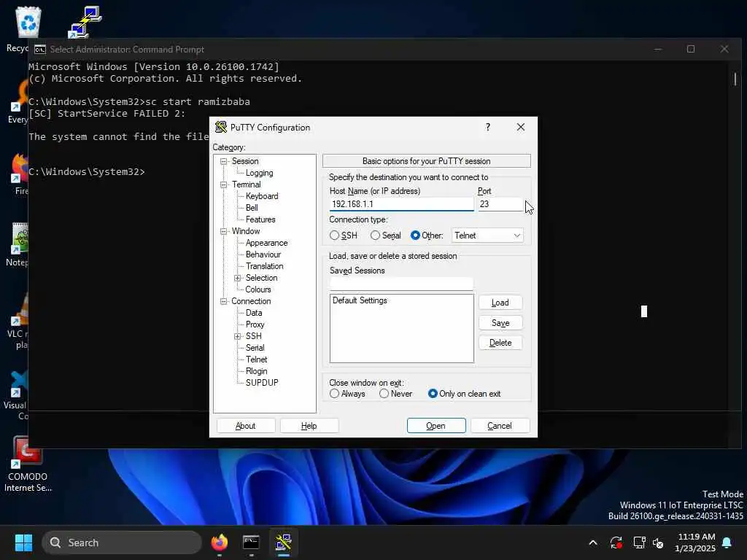Click the Host Name input field
This screenshot has height=560, width=747.
pos(401,204)
